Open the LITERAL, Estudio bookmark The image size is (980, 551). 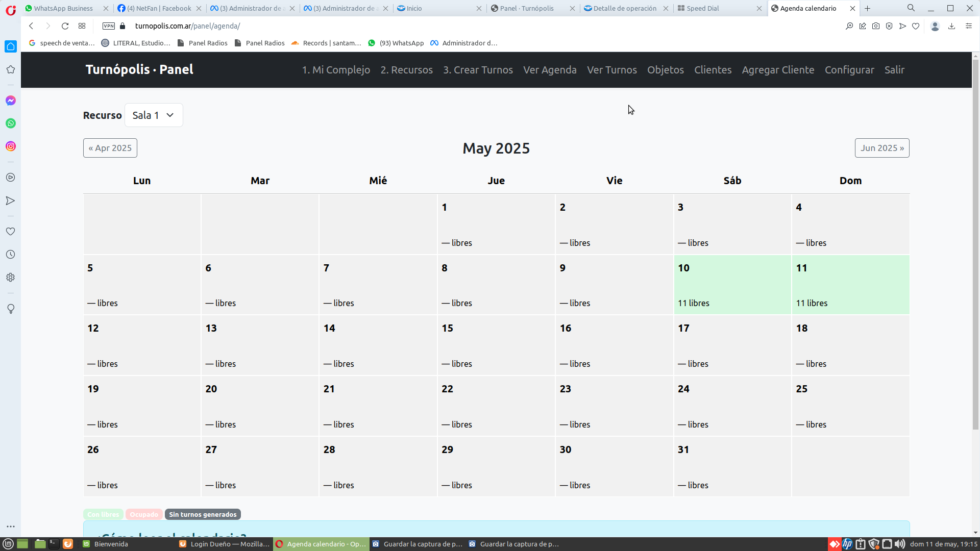[x=136, y=43]
